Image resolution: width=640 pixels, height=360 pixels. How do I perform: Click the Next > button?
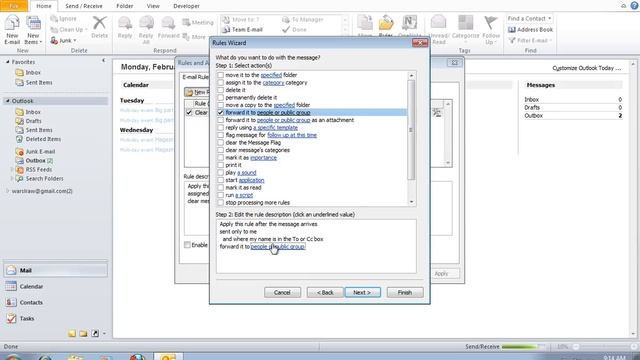click(x=362, y=292)
